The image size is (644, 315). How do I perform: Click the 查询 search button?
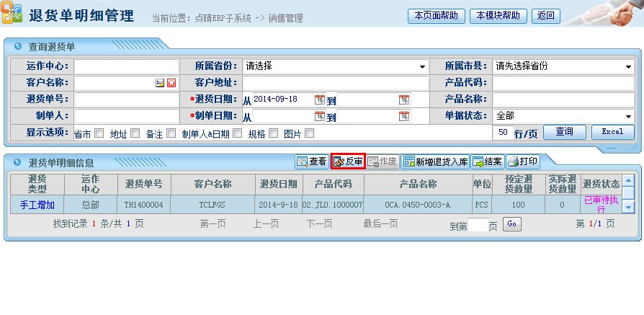(564, 132)
